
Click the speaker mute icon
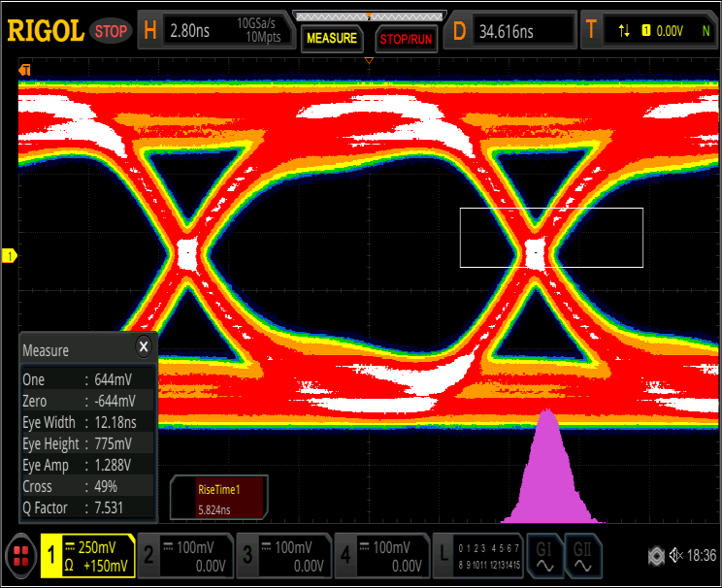click(x=677, y=555)
